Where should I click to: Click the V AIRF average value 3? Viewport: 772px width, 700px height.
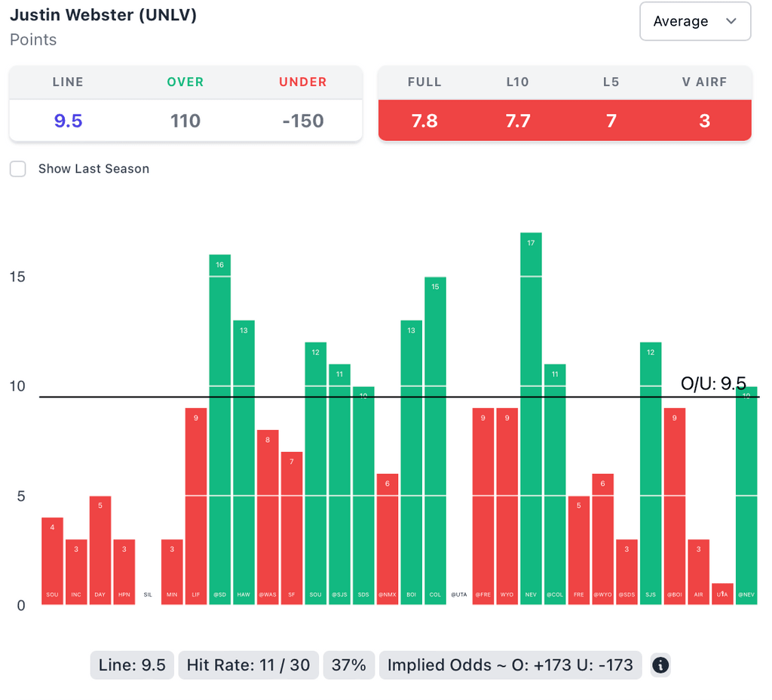pos(704,121)
